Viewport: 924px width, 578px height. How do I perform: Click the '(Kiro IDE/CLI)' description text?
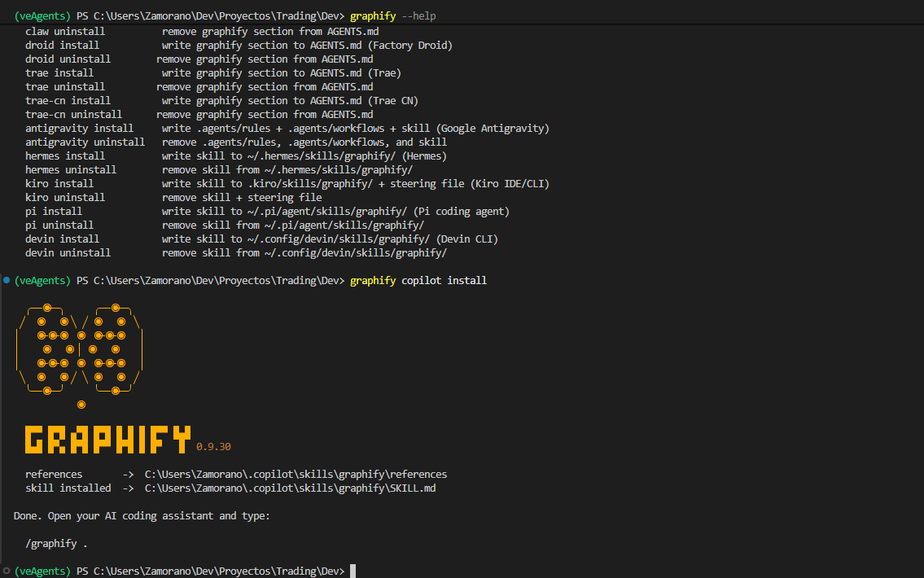pyautogui.click(x=510, y=184)
